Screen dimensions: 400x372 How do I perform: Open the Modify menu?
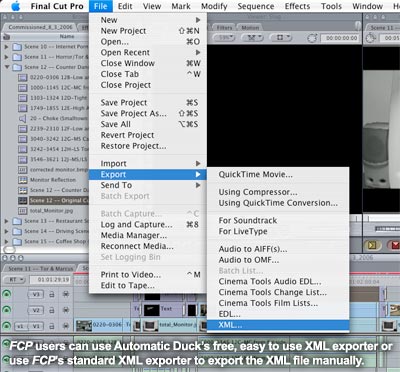pyautogui.click(x=214, y=6)
